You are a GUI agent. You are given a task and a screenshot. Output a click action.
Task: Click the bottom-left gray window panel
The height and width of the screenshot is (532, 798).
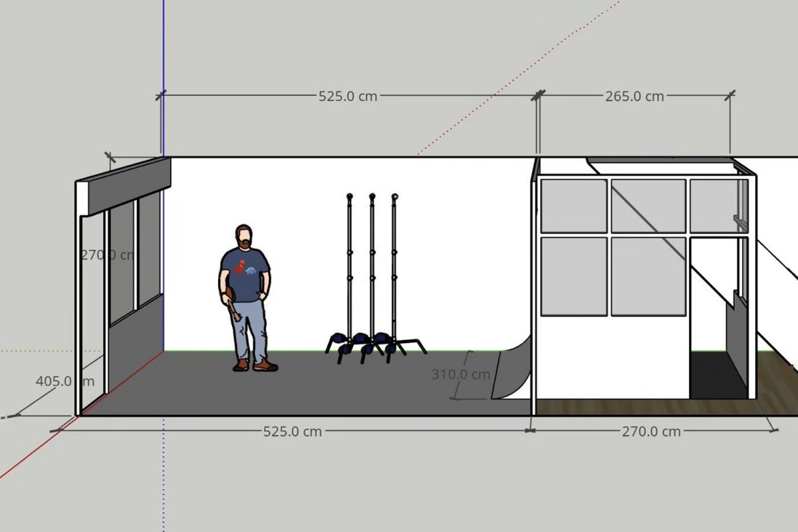coord(573,276)
